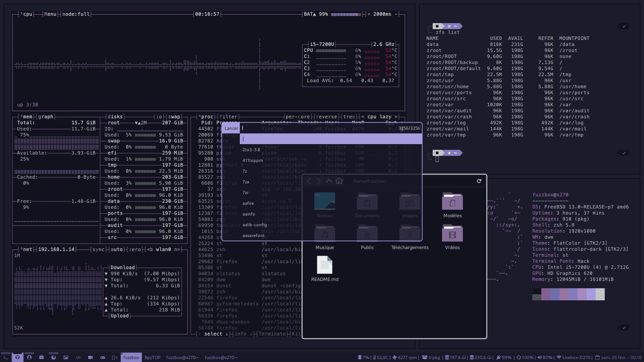Toggle reverse sorting in bpytop

tap(326, 117)
